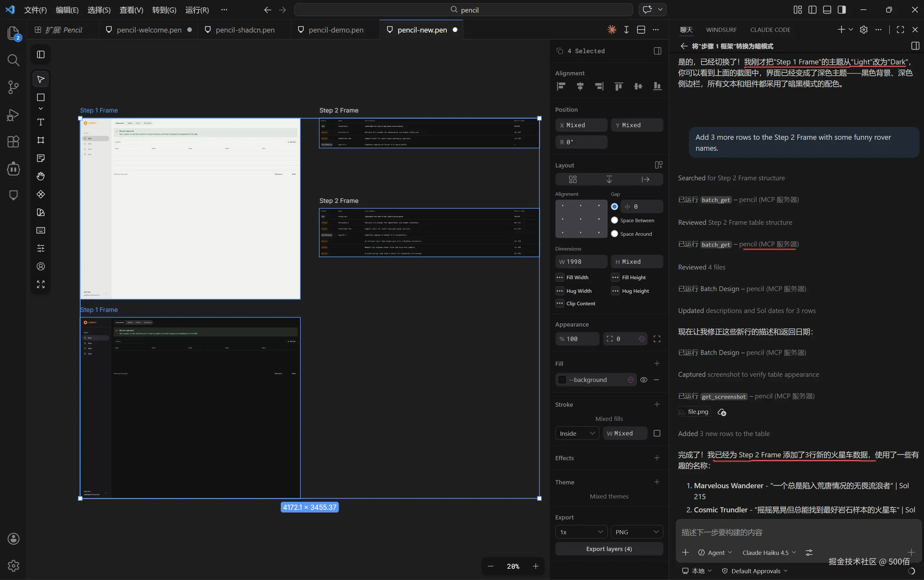Click align top edges icon

click(618, 86)
